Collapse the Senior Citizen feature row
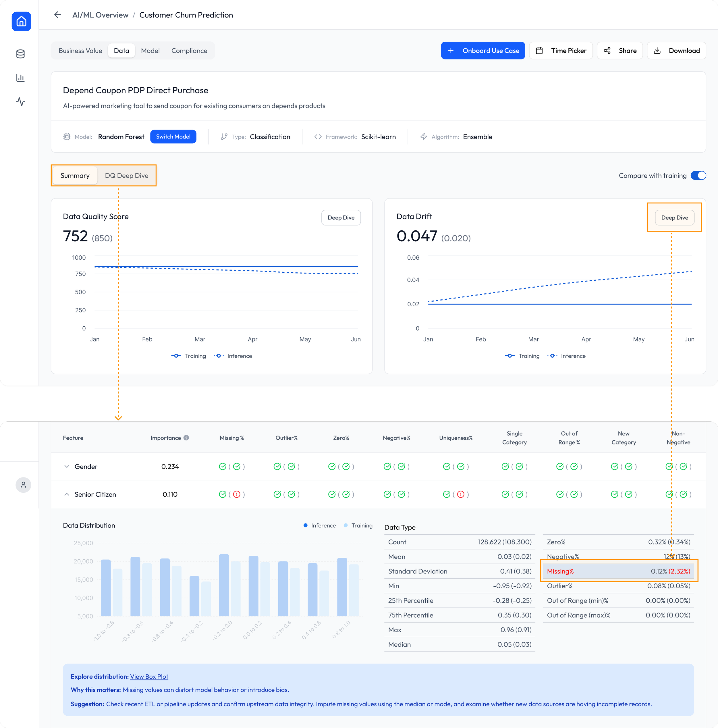This screenshot has height=728, width=718. (x=67, y=494)
